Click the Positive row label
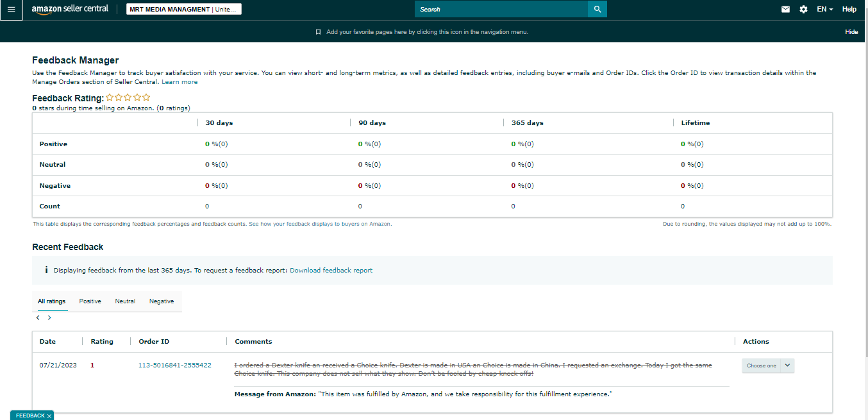Image resolution: width=868 pixels, height=420 pixels. point(53,144)
